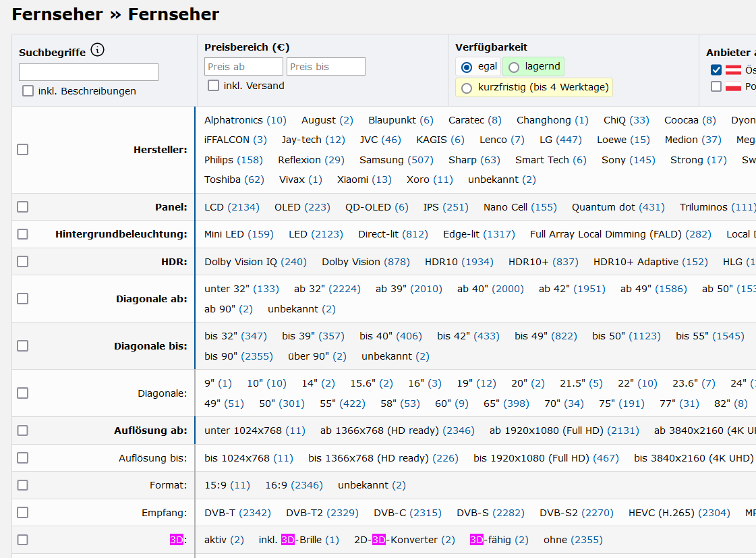
Task: Filter 3D by 2D-3D-Konverter (2)
Action: pos(405,540)
